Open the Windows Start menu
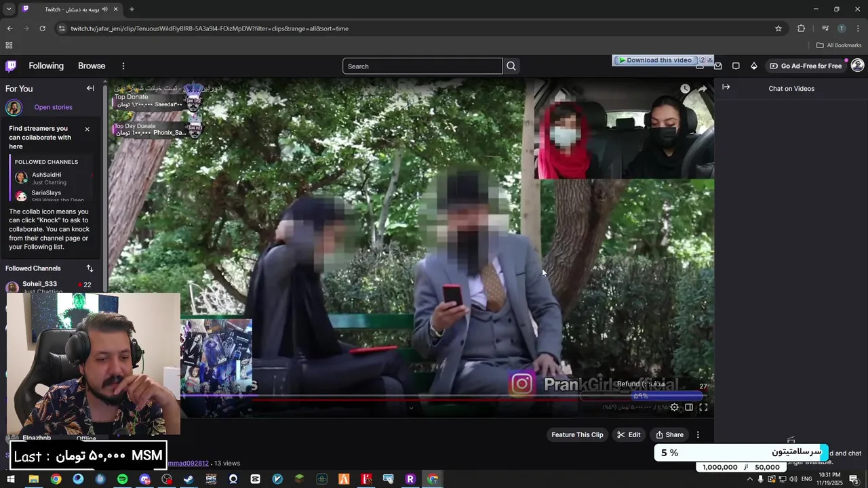Screen dimensions: 868x488 [x=11, y=479]
